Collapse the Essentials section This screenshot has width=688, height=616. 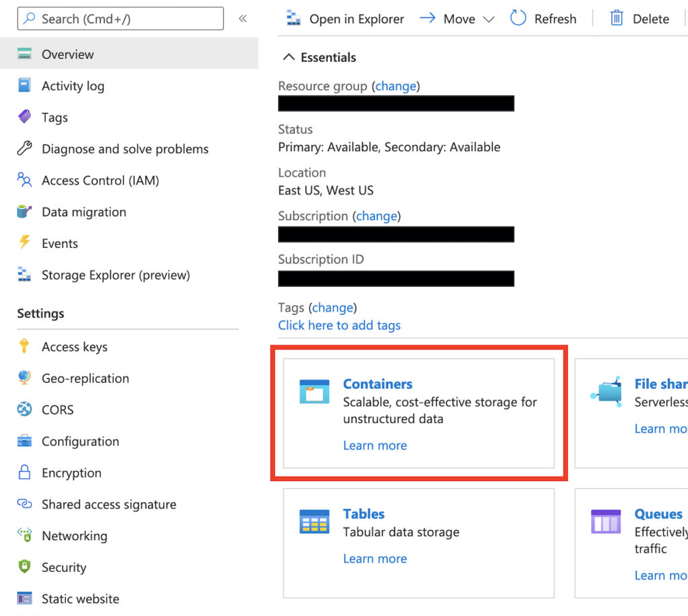pos(289,58)
